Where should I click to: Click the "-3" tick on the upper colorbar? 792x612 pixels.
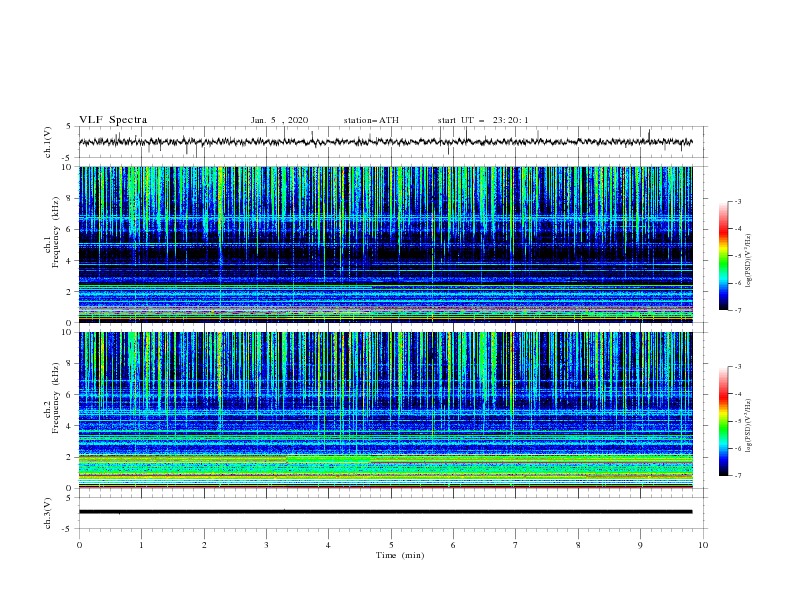click(737, 201)
